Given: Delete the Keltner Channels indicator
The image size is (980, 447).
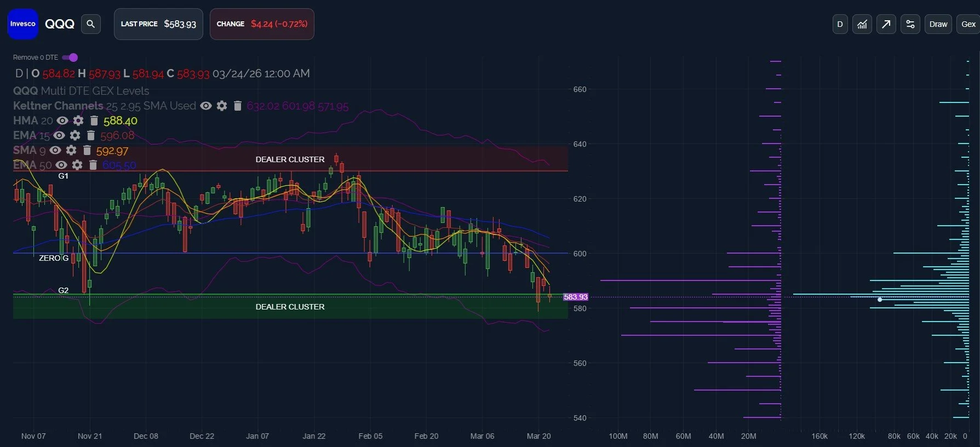Looking at the screenshot, I should point(238,106).
